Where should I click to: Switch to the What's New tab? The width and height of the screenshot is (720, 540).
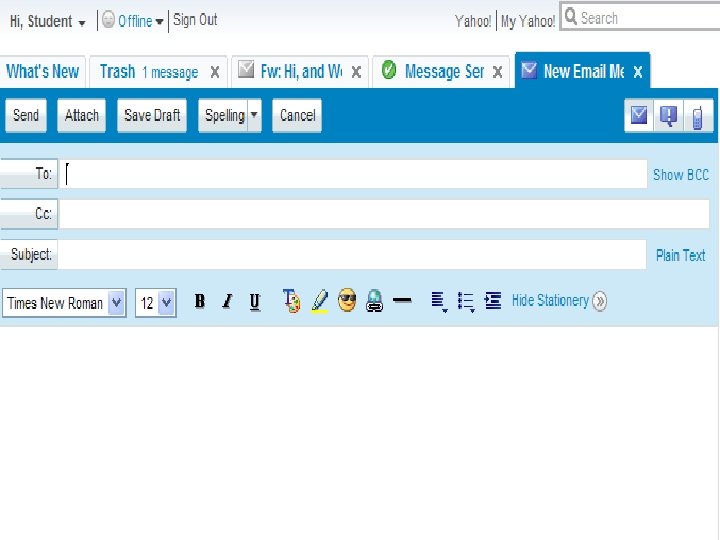pyautogui.click(x=42, y=72)
